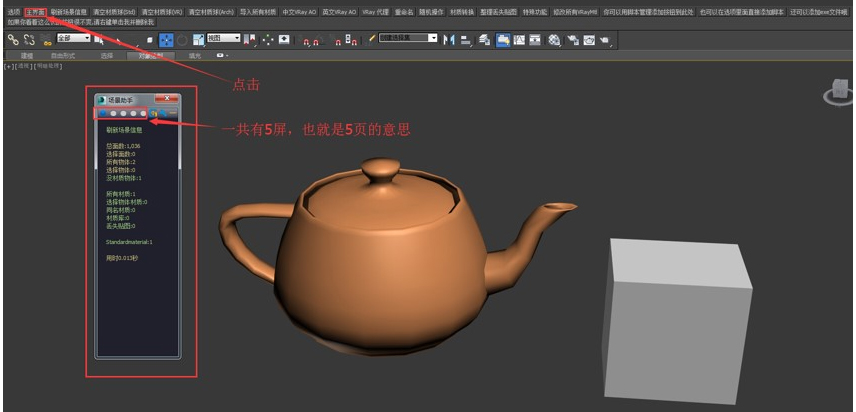The width and height of the screenshot is (856, 412).
Task: Click the Mirror tool icon
Action: 447,39
